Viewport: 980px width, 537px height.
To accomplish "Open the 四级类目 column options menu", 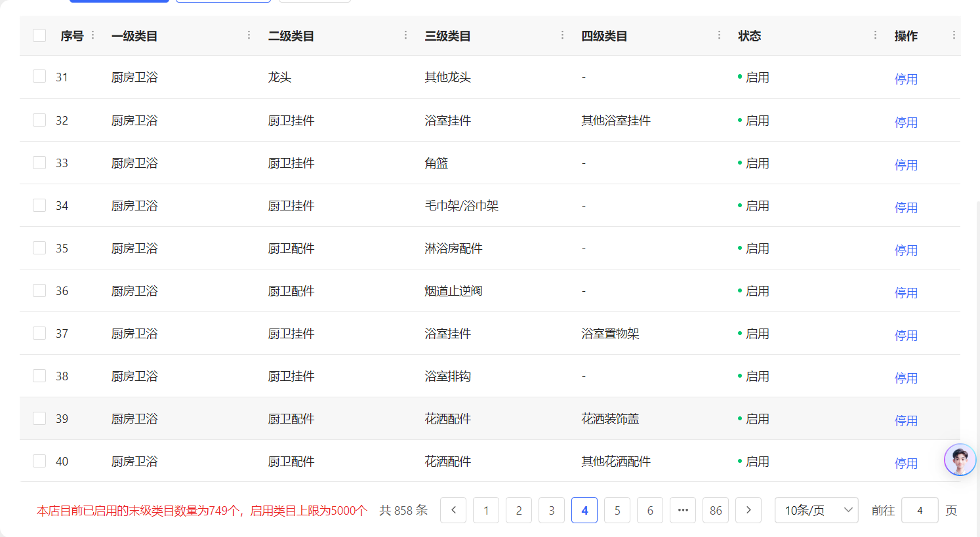I will (x=719, y=35).
